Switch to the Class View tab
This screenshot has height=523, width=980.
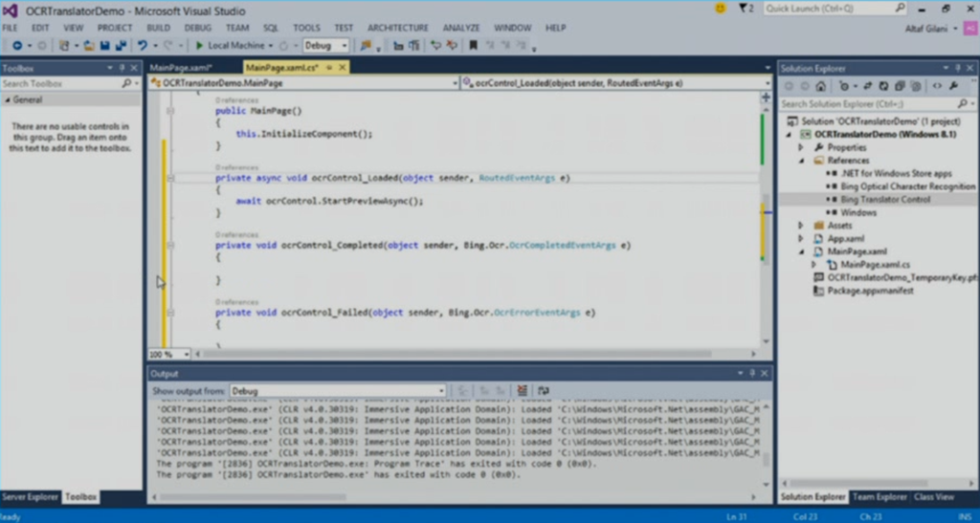click(934, 497)
